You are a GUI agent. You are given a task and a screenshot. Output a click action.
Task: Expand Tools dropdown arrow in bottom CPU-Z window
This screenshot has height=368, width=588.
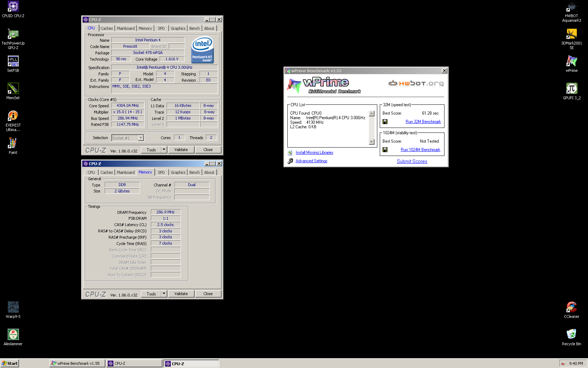(x=164, y=294)
